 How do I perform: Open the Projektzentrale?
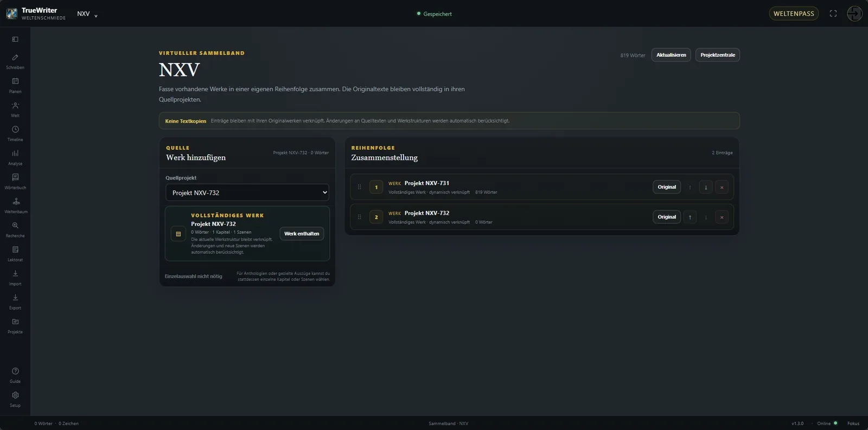718,55
